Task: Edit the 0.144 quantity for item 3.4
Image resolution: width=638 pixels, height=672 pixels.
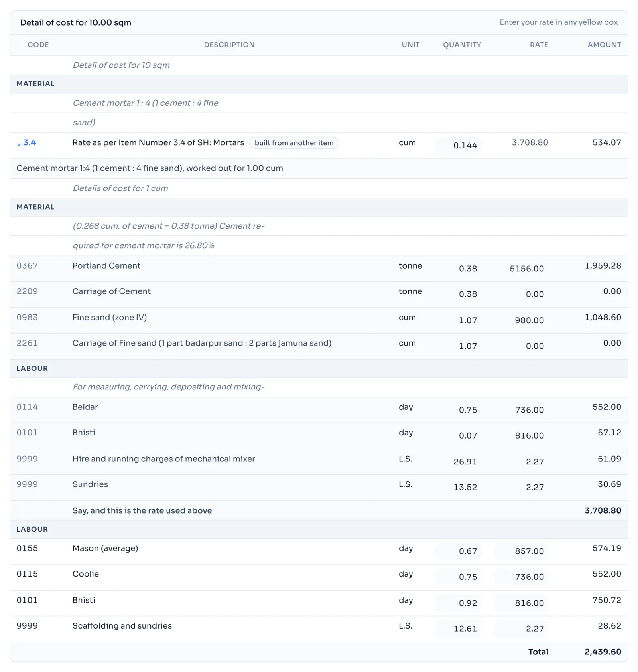Action: pyautogui.click(x=458, y=146)
